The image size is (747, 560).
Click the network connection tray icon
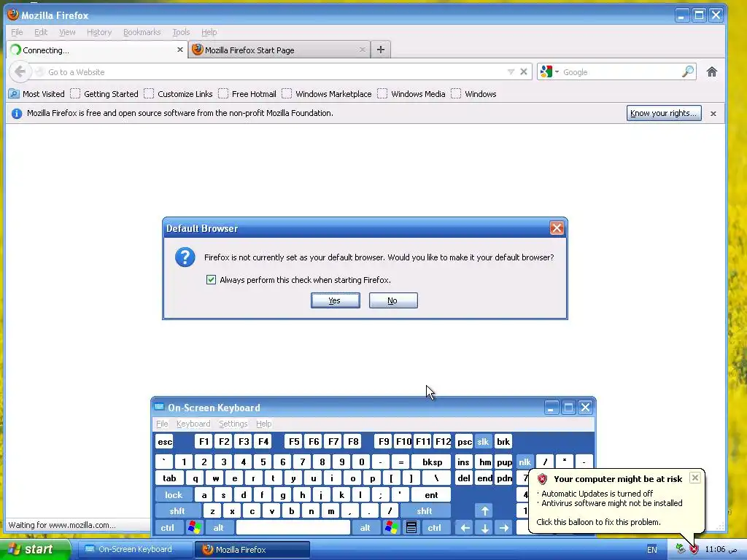pyautogui.click(x=681, y=550)
